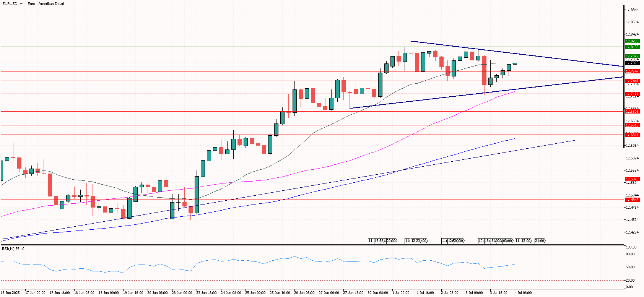This screenshot has height=297, width=644.
Task: Click the 16 Jun 2025 date label
Action: pos(10,293)
